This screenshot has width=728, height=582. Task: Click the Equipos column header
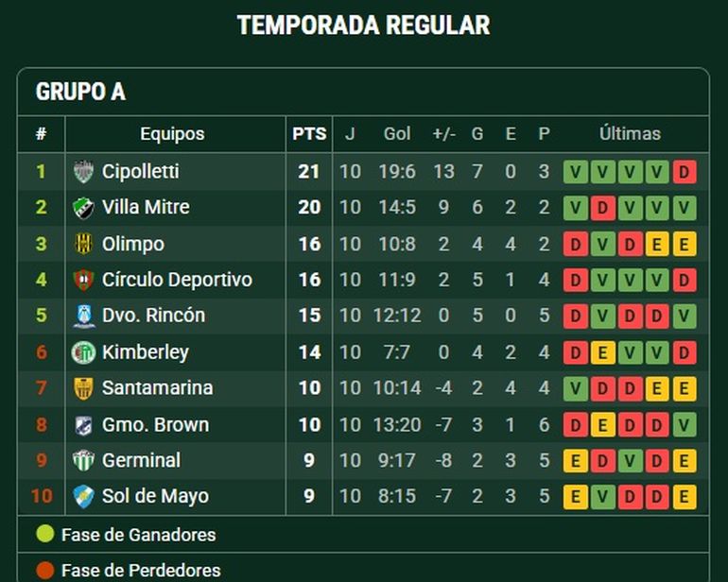(x=172, y=134)
